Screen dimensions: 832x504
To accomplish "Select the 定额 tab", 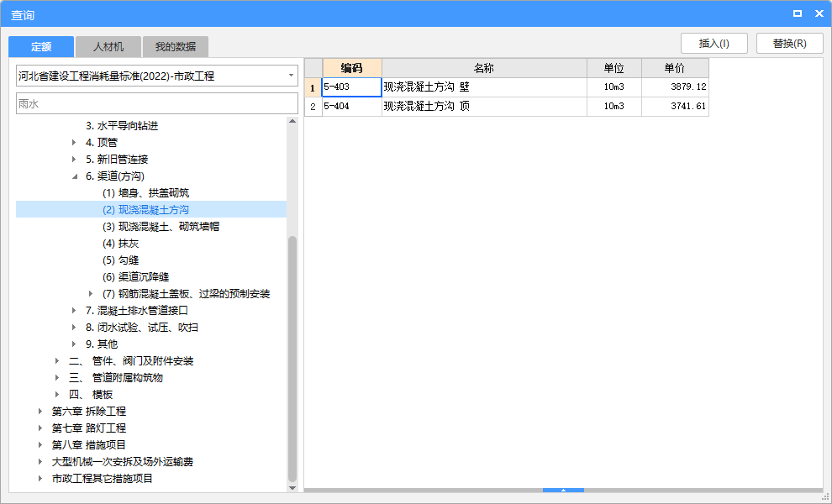I will point(40,46).
